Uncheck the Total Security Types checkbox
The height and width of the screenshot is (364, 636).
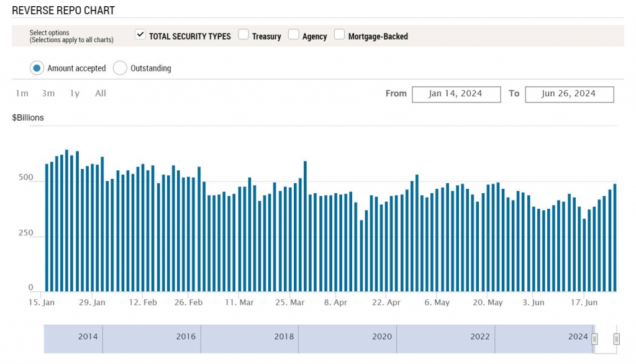coord(140,35)
